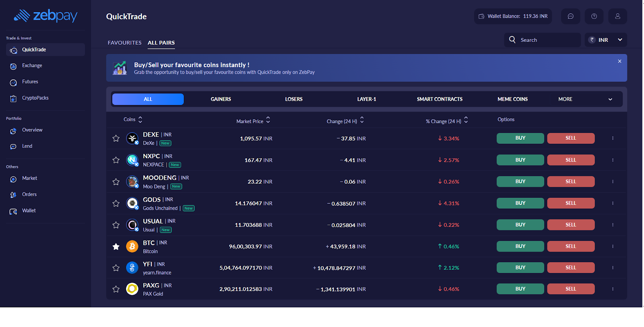The image size is (644, 327).
Task: Sell GODS
Action: click(x=571, y=203)
